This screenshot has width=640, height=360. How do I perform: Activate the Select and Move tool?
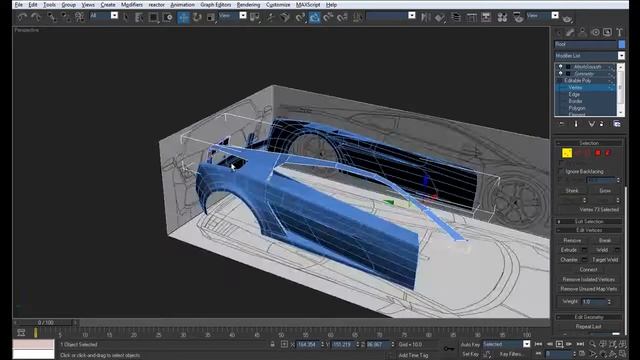pos(183,17)
